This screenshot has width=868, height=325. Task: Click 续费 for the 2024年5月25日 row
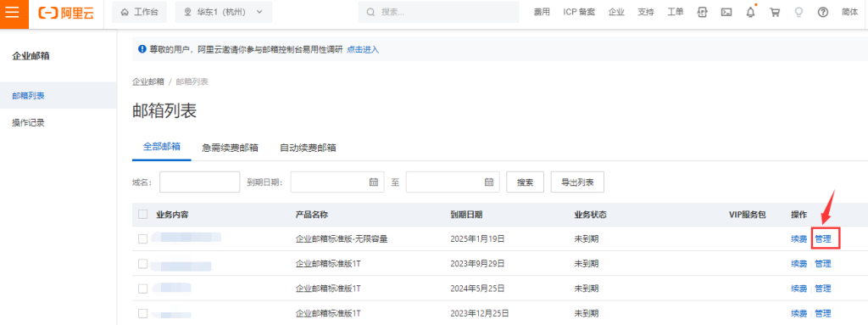click(x=798, y=289)
